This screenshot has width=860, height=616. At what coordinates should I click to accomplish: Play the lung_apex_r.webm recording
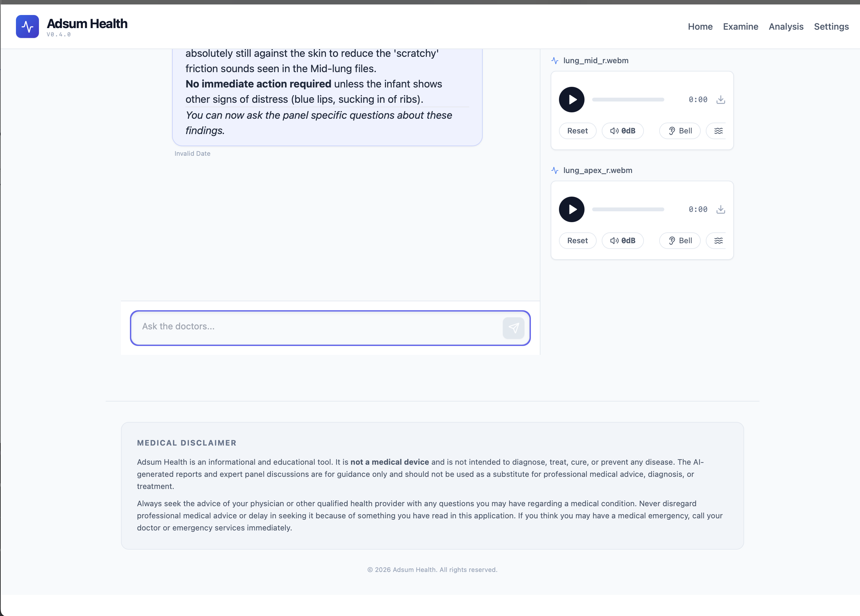(571, 209)
